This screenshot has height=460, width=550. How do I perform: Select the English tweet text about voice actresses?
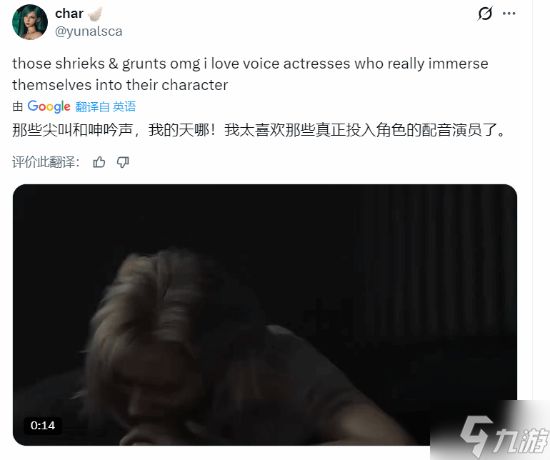point(250,74)
